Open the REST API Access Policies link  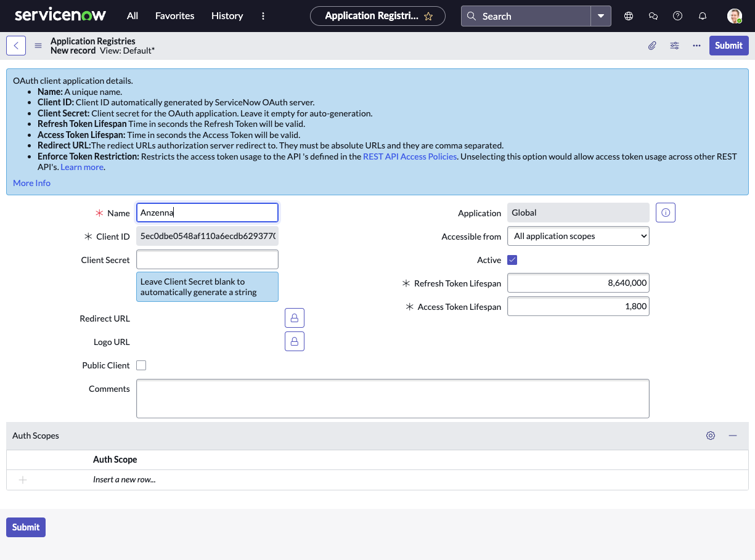coord(410,156)
